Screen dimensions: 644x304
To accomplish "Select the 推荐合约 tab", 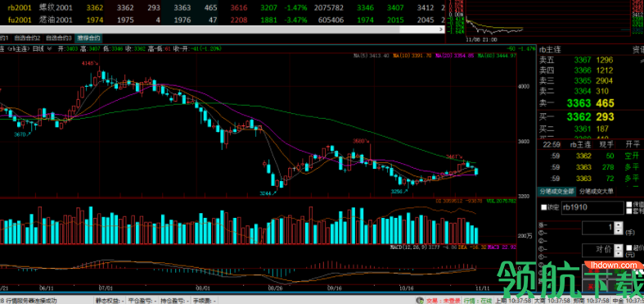I will (88, 38).
